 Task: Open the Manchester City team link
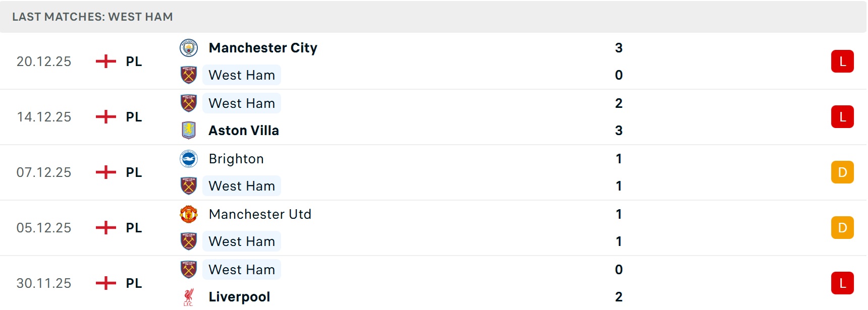[263, 48]
